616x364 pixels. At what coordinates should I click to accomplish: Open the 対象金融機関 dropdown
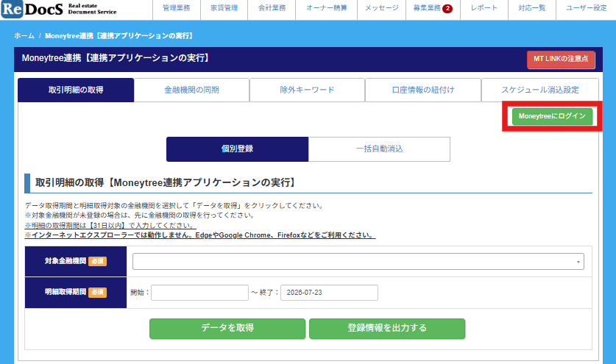coord(358,262)
